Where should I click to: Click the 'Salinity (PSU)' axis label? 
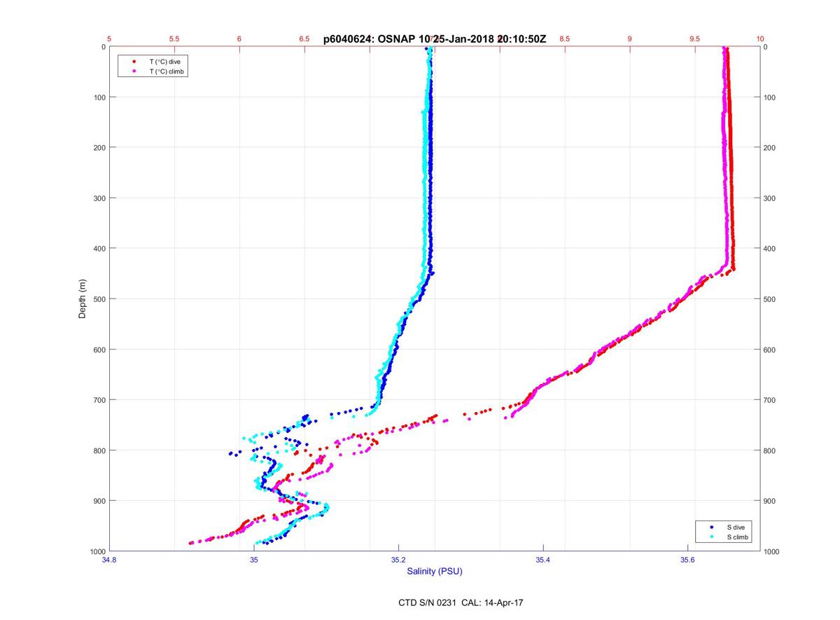click(435, 572)
